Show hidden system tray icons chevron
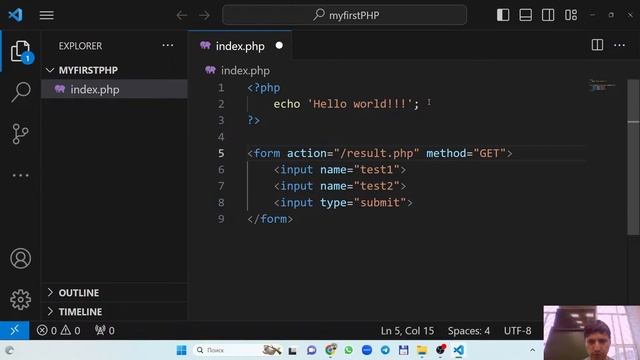Viewport: 640px width, 360px height. pyautogui.click(x=532, y=350)
